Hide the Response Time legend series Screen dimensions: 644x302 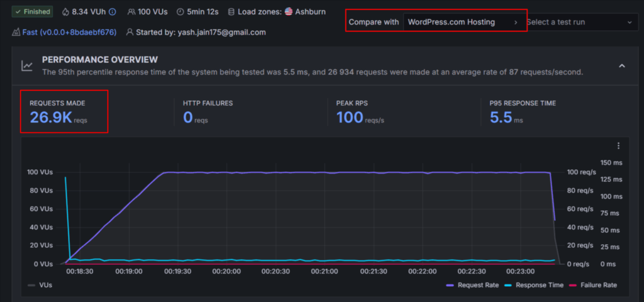coord(534,285)
